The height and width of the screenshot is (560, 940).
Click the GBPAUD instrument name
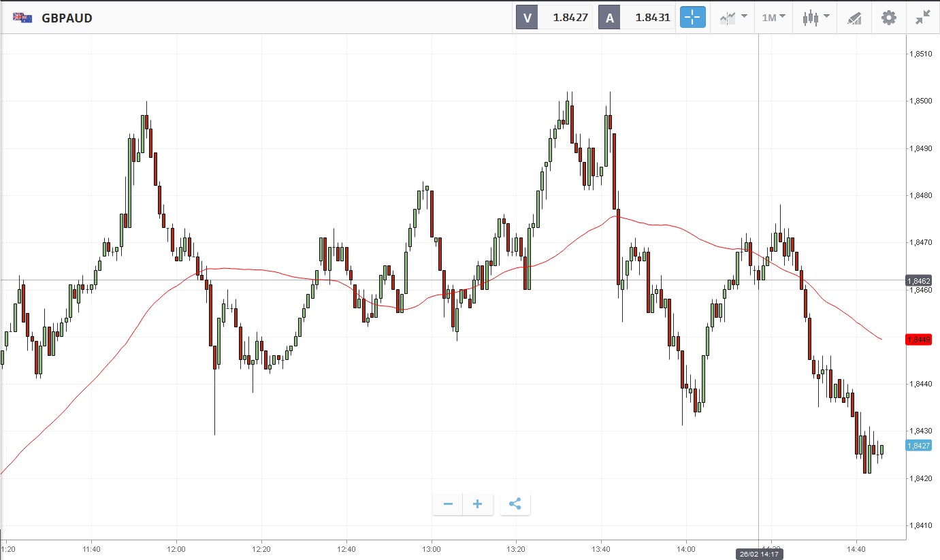click(x=67, y=18)
